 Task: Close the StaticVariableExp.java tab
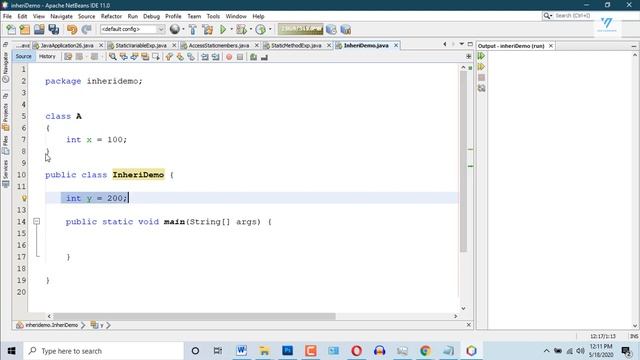174,45
